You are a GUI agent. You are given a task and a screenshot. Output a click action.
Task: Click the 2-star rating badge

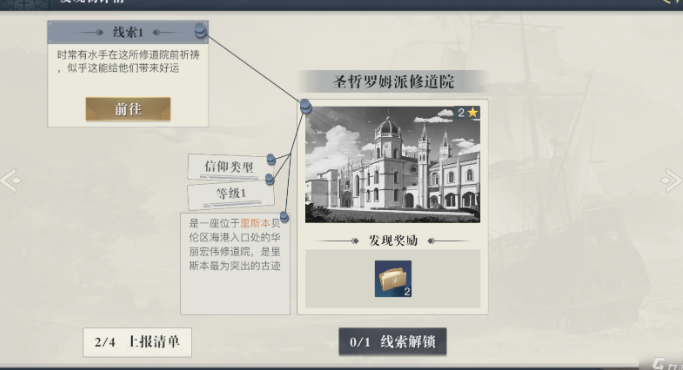pyautogui.click(x=467, y=113)
